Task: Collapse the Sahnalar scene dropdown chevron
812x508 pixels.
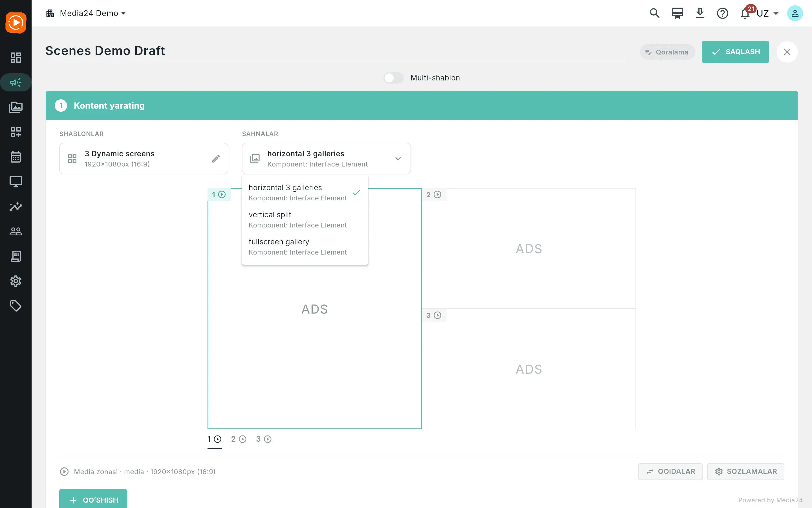Action: 398,159
